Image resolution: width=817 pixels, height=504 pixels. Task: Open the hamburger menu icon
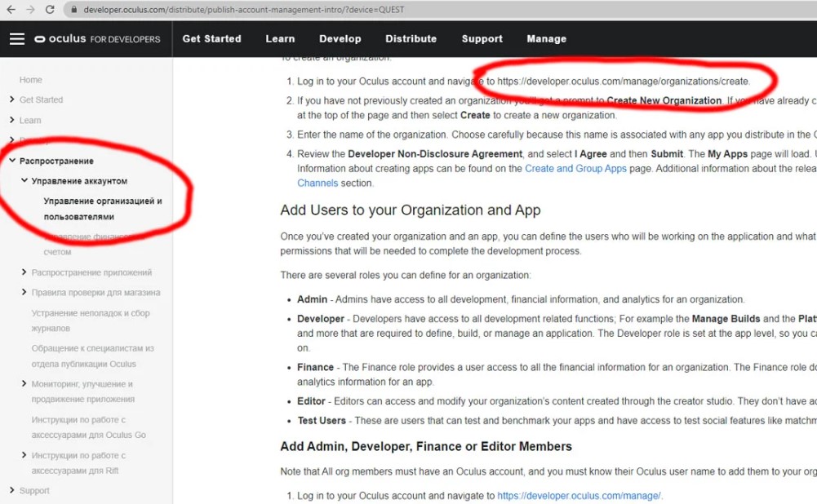click(x=16, y=39)
